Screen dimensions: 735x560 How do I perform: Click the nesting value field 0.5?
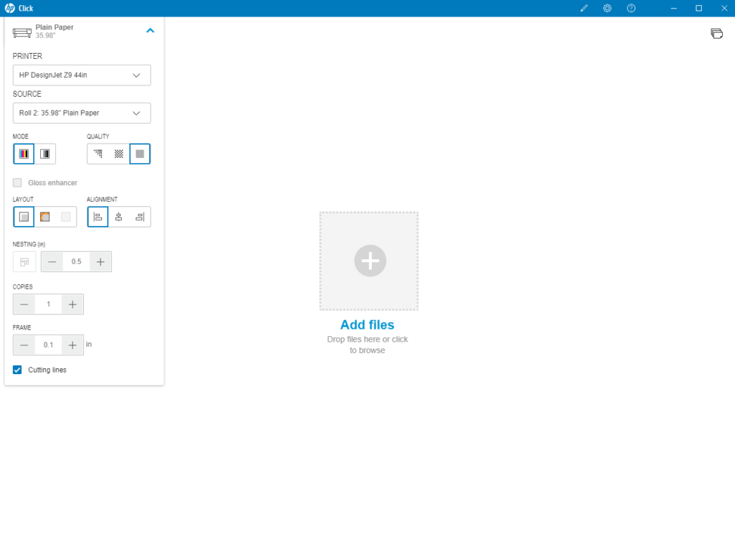tap(76, 262)
